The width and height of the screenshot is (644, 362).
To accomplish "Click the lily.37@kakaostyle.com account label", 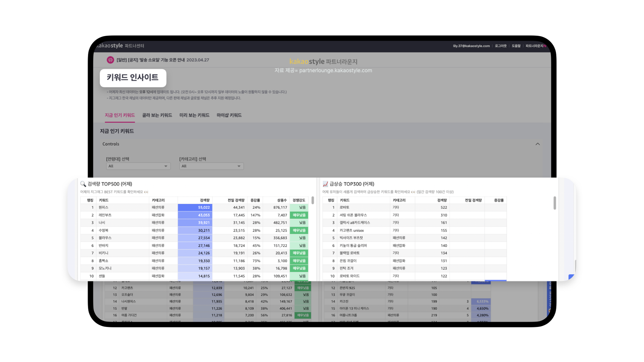I will point(471,46).
